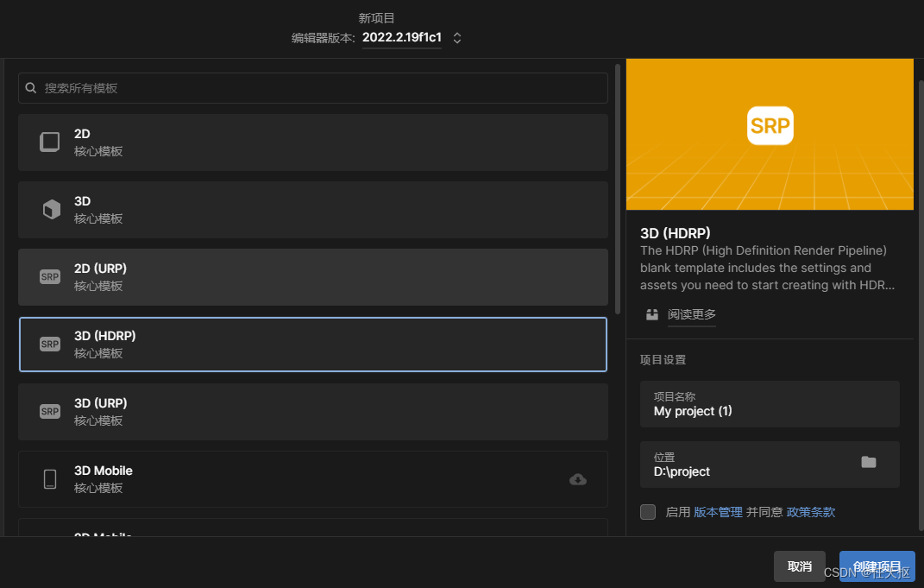924x588 pixels.
Task: Focus the 搜索所有模板 search field
Action: coord(313,88)
